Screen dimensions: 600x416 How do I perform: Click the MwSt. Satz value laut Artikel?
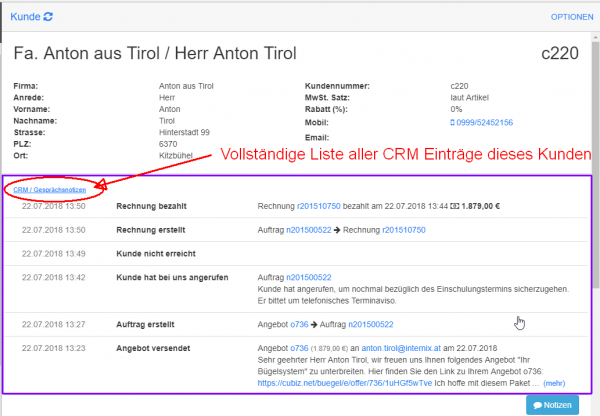(x=470, y=98)
